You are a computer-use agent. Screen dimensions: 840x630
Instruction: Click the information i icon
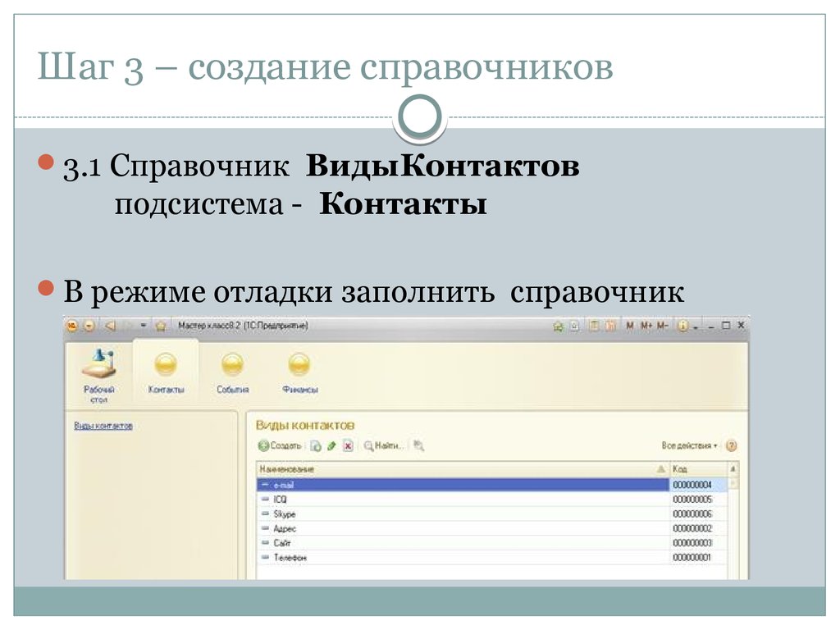[x=682, y=326]
